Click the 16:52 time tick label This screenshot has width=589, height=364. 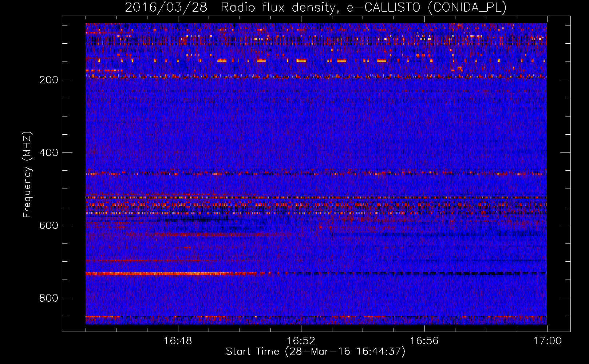coord(301,341)
